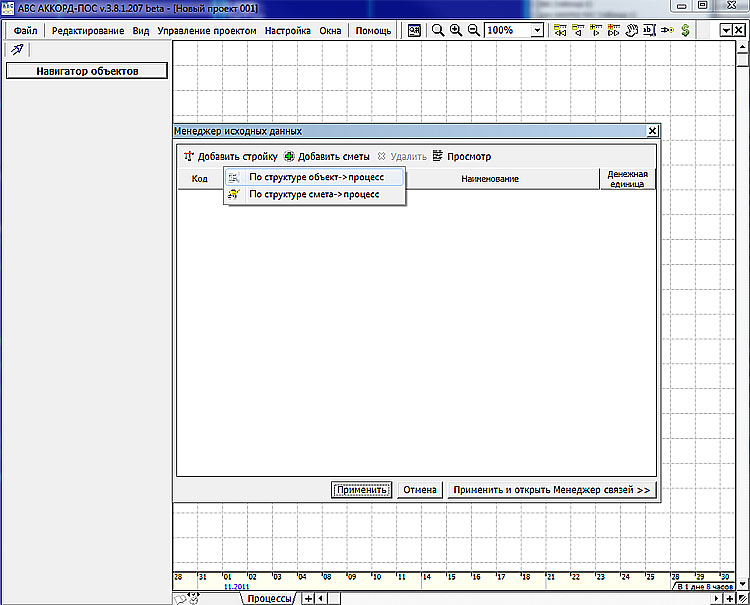Viewport: 750px width, 605px height.
Task: Click the zoom in magnifier icon
Action: pos(456,30)
